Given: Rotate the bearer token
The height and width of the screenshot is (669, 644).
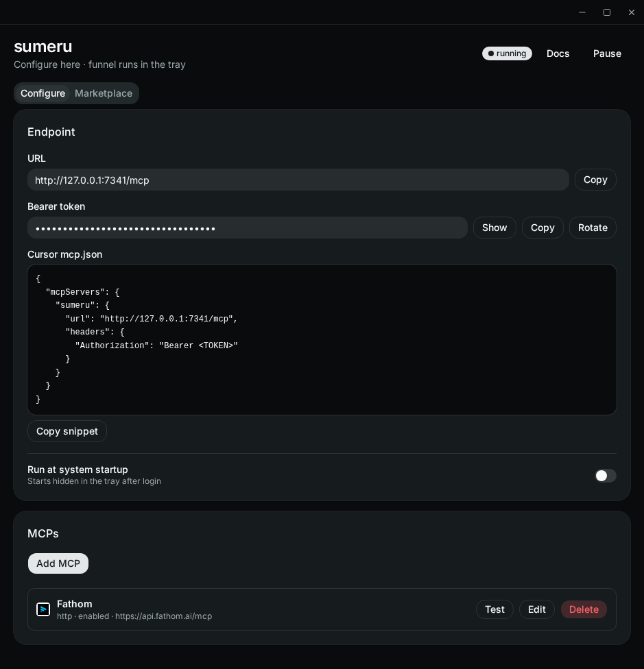Looking at the screenshot, I should pyautogui.click(x=593, y=228).
